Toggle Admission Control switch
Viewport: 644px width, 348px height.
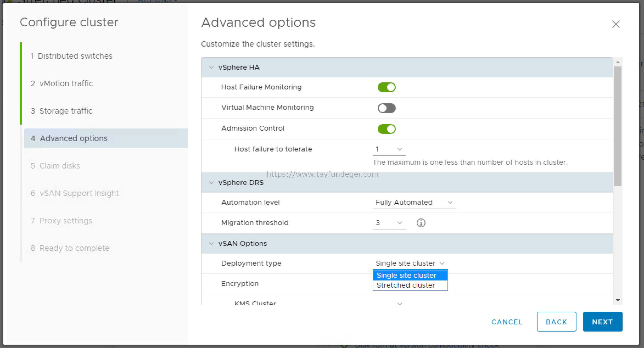point(387,129)
